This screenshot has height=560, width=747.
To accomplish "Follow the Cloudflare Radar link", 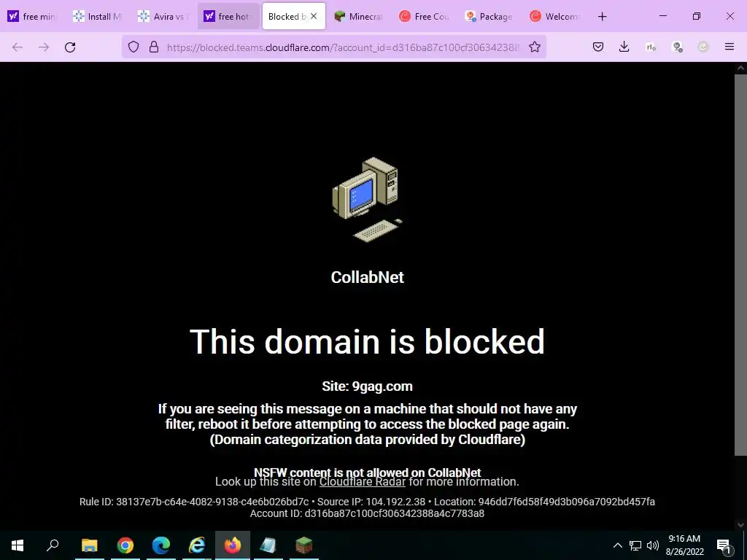I will (362, 481).
